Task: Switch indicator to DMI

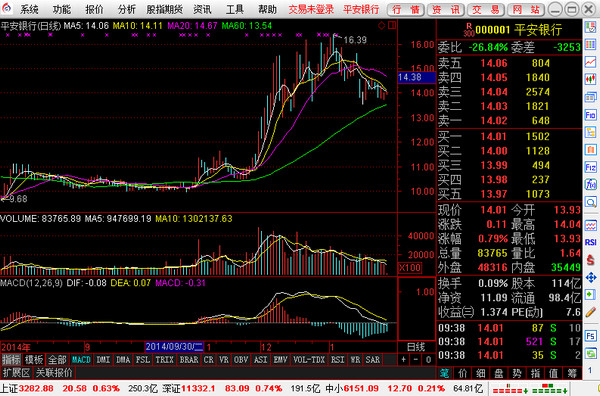Action: tap(103, 360)
